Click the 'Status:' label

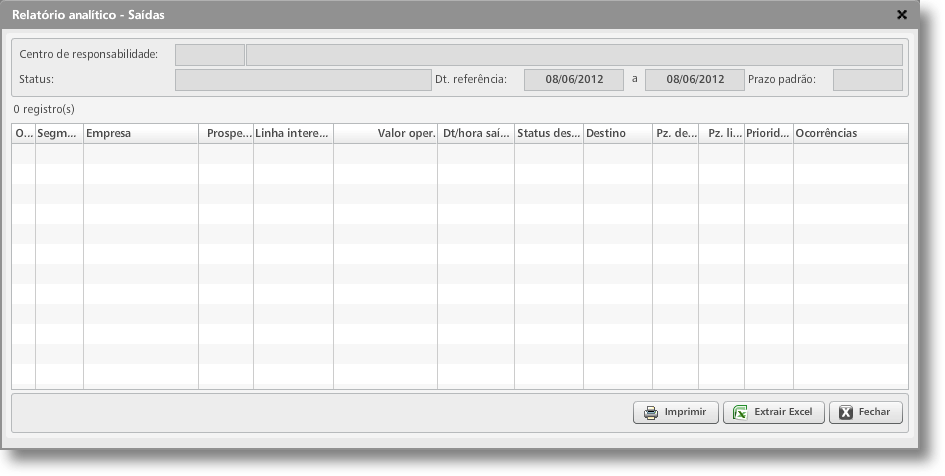(36, 79)
